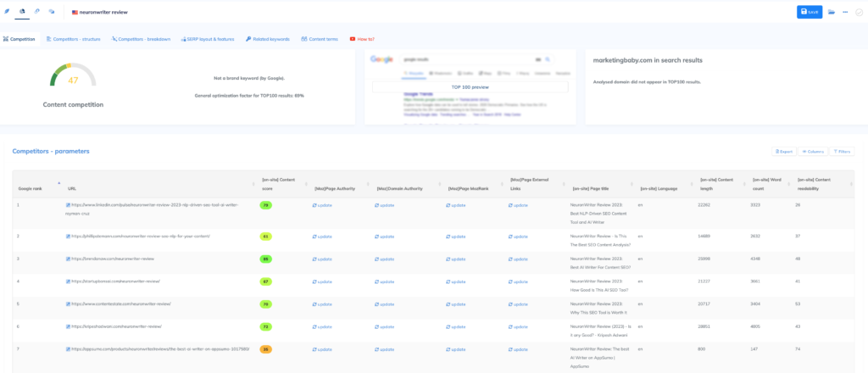The image size is (868, 373).
Task: Click external link icon for linkedin.com URL
Action: pos(68,205)
